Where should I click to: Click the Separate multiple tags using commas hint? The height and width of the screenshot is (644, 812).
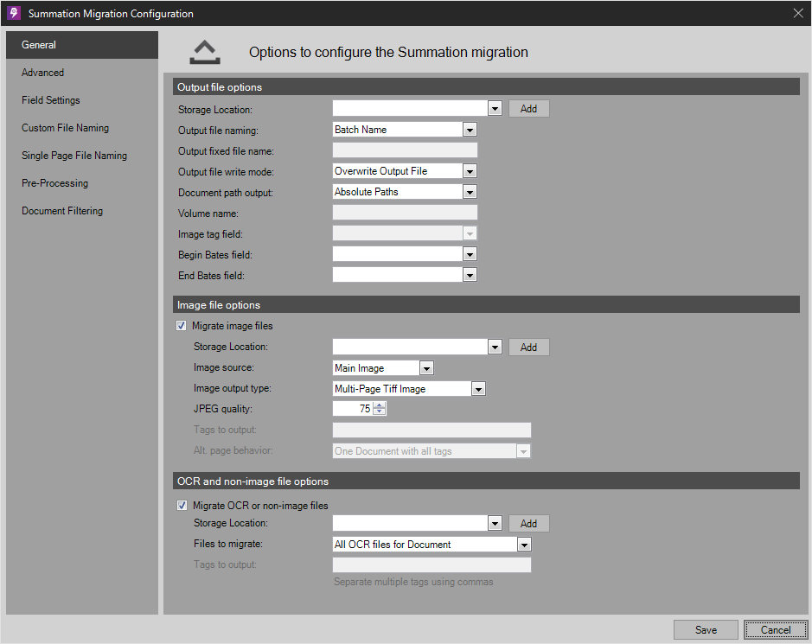coord(413,582)
